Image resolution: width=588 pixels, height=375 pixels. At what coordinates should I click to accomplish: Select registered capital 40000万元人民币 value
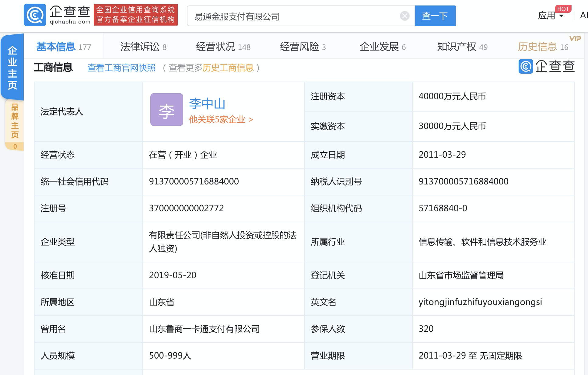452,96
